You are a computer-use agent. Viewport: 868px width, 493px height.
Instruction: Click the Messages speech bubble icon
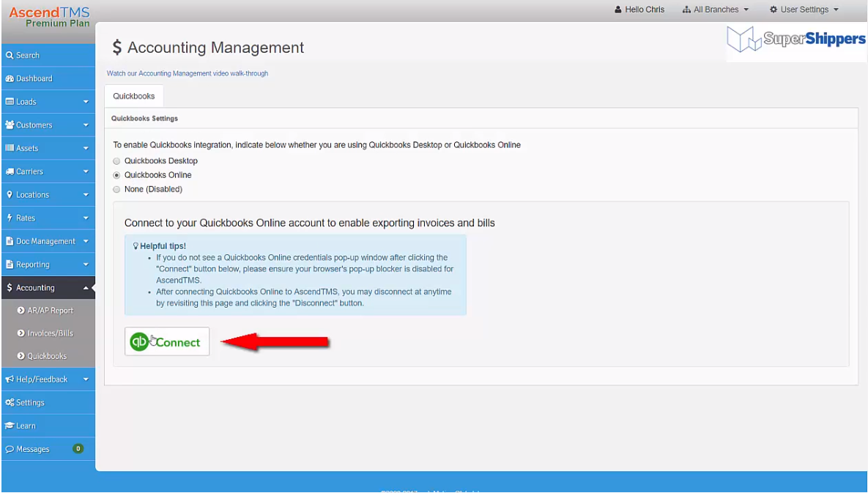10,449
